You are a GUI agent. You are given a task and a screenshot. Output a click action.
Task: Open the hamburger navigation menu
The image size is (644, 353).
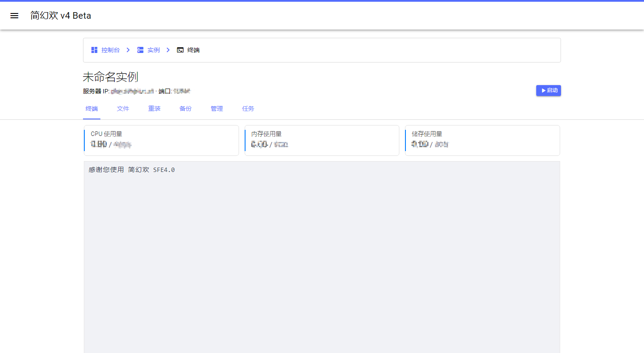point(14,16)
